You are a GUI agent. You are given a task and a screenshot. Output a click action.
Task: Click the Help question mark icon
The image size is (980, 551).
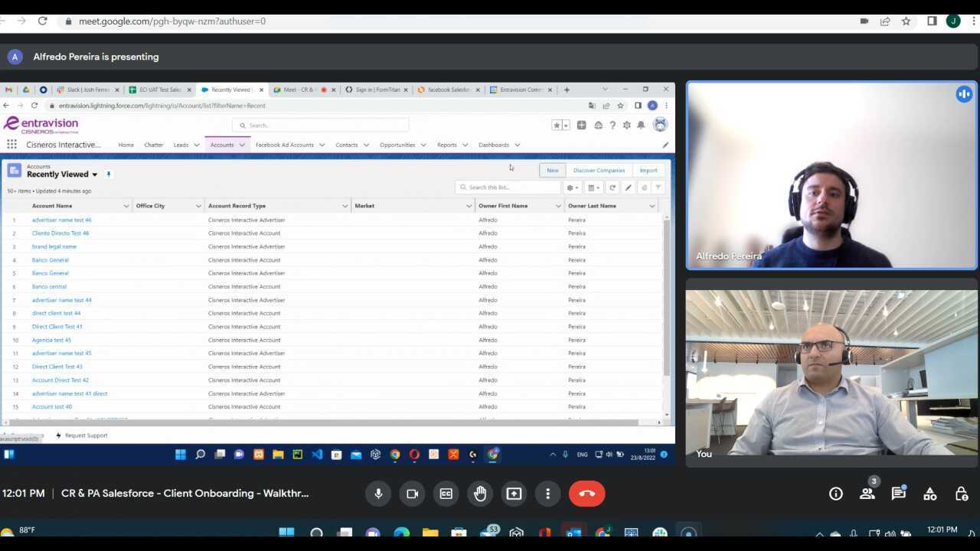coord(612,125)
